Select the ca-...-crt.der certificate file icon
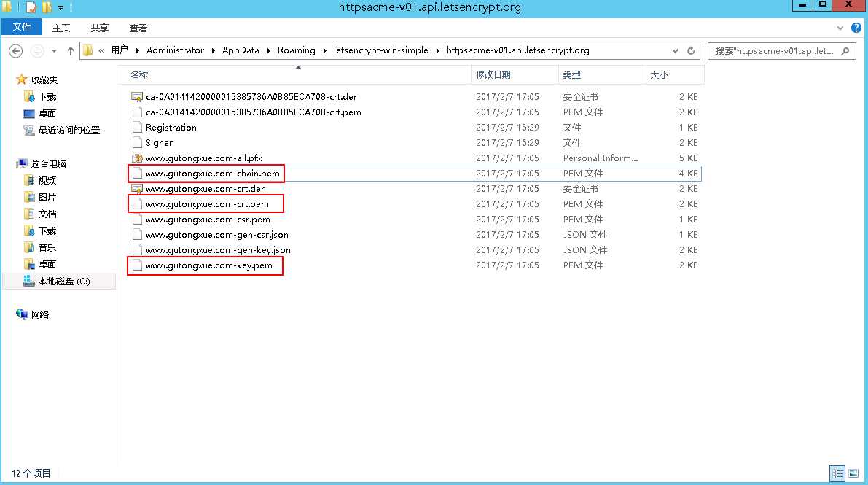This screenshot has width=868, height=485. pos(137,96)
